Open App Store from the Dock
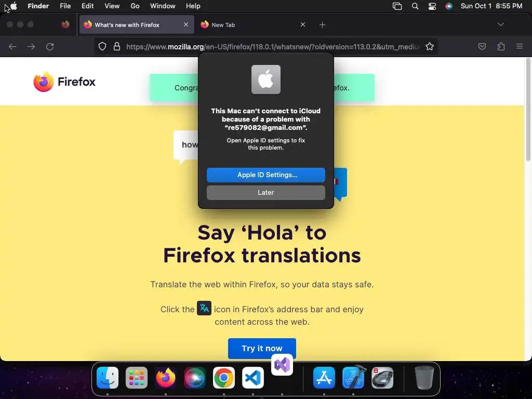This screenshot has width=532, height=399. pyautogui.click(x=324, y=378)
